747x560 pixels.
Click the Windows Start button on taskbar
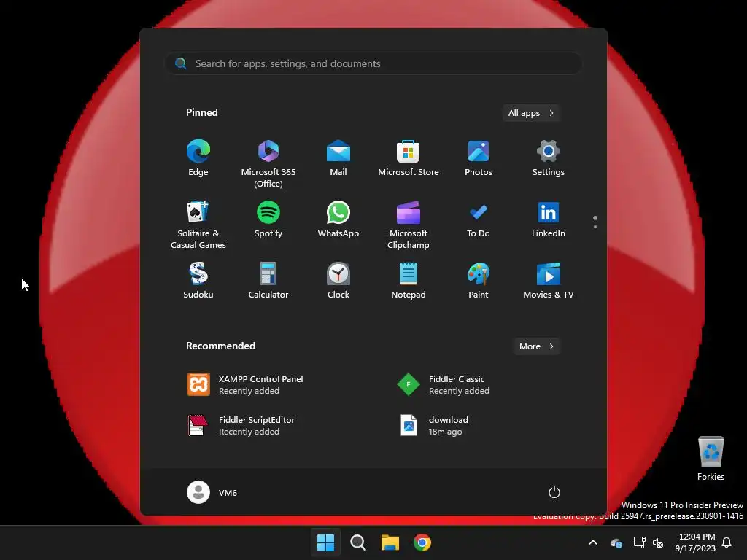(325, 542)
